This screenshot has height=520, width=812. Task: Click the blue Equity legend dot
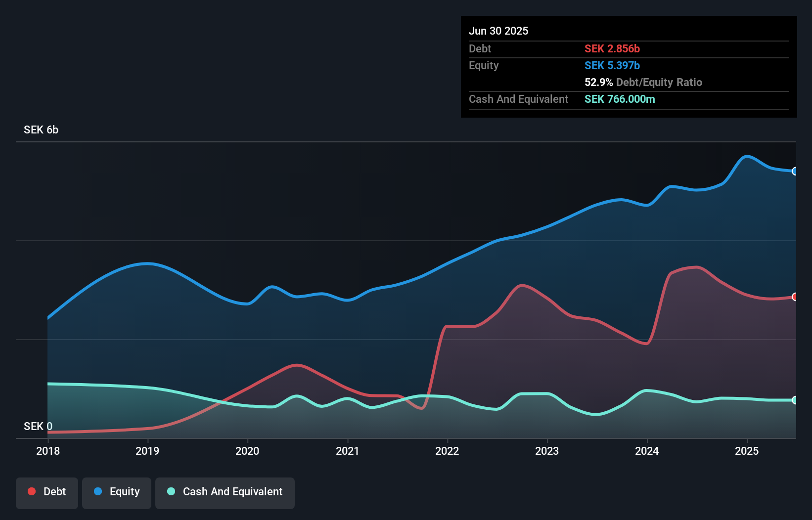(x=98, y=491)
